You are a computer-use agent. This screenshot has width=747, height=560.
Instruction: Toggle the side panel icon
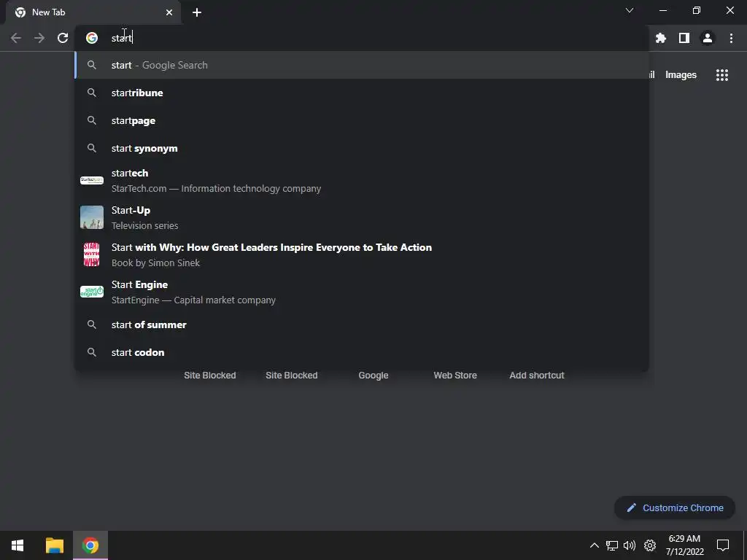(x=684, y=38)
